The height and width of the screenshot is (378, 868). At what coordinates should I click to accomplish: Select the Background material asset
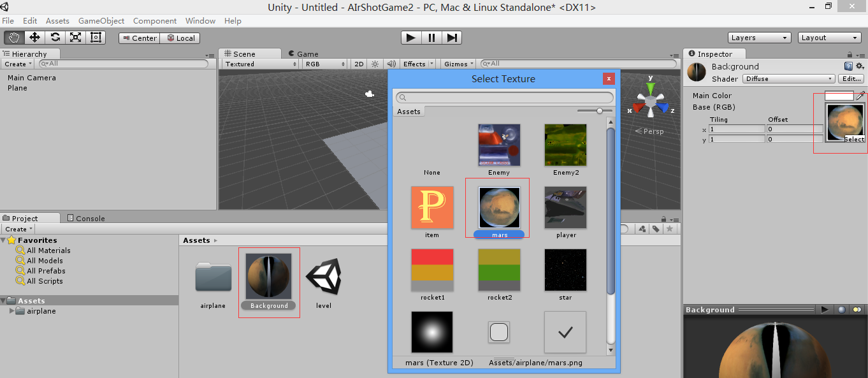click(269, 282)
